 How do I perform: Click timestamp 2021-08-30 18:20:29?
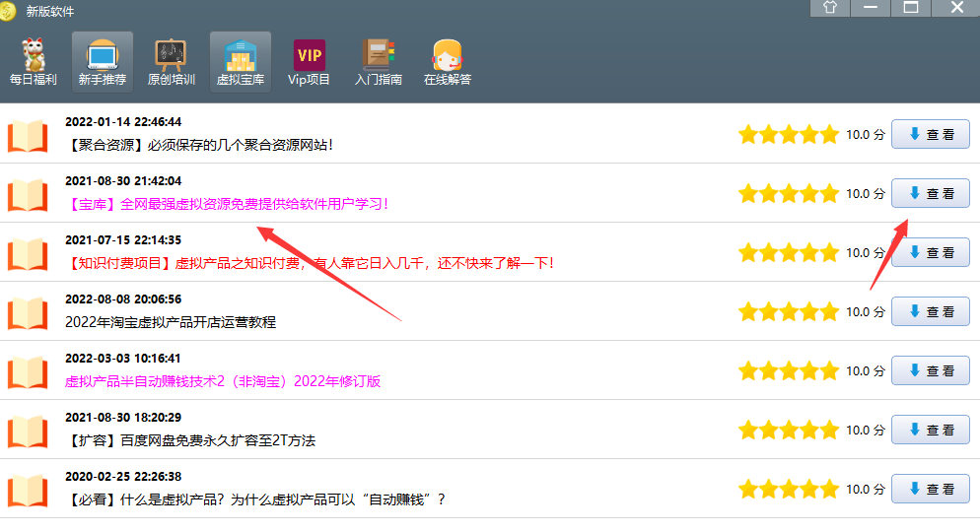[x=123, y=418]
